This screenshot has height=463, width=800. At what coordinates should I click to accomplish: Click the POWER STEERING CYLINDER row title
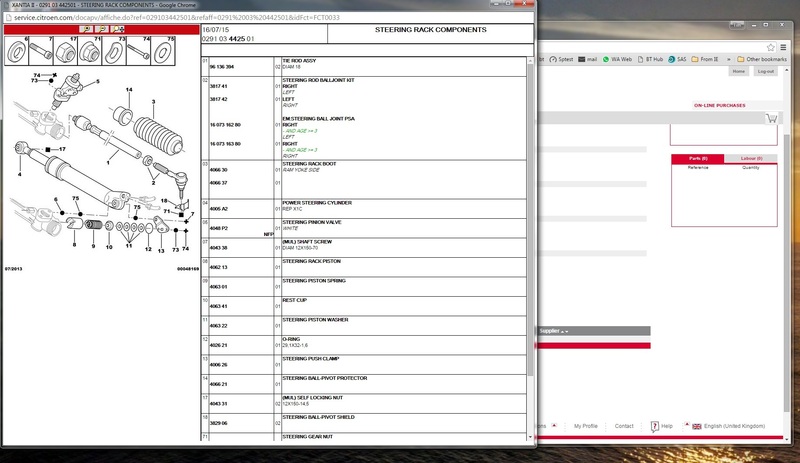(x=317, y=203)
